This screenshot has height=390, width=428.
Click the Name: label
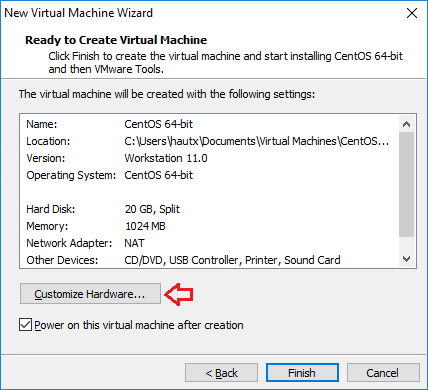pyautogui.click(x=42, y=124)
